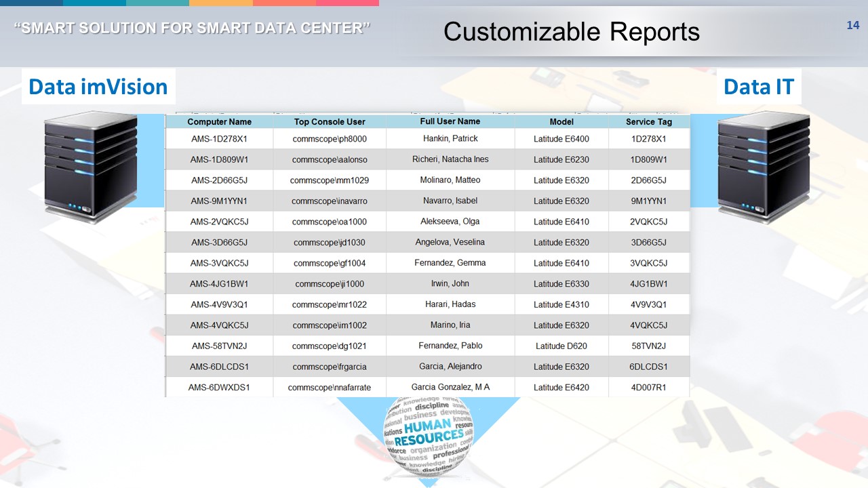Click console user commscope\nnafarrate
868x488 pixels.
click(330, 388)
